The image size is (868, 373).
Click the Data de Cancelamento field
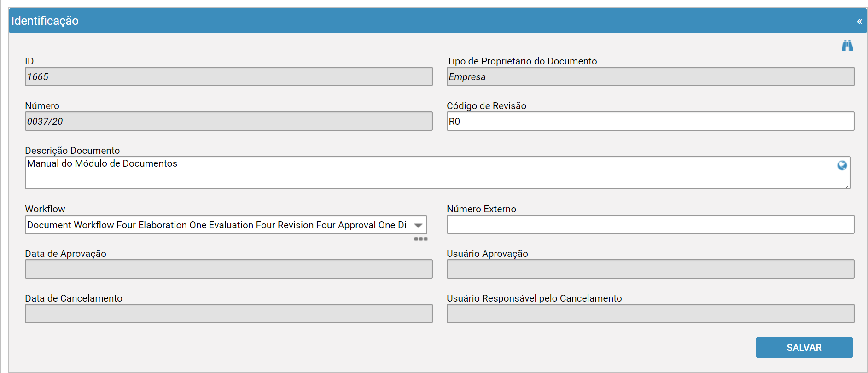tap(228, 314)
